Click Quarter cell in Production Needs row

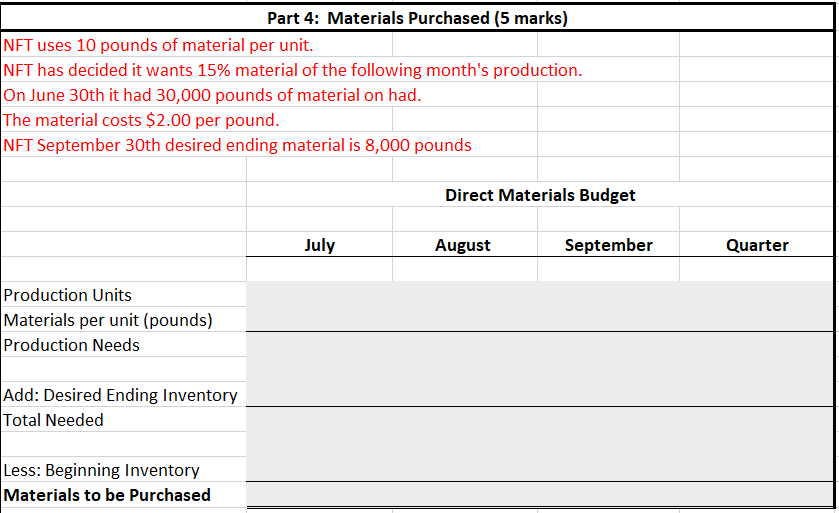pyautogui.click(x=757, y=344)
